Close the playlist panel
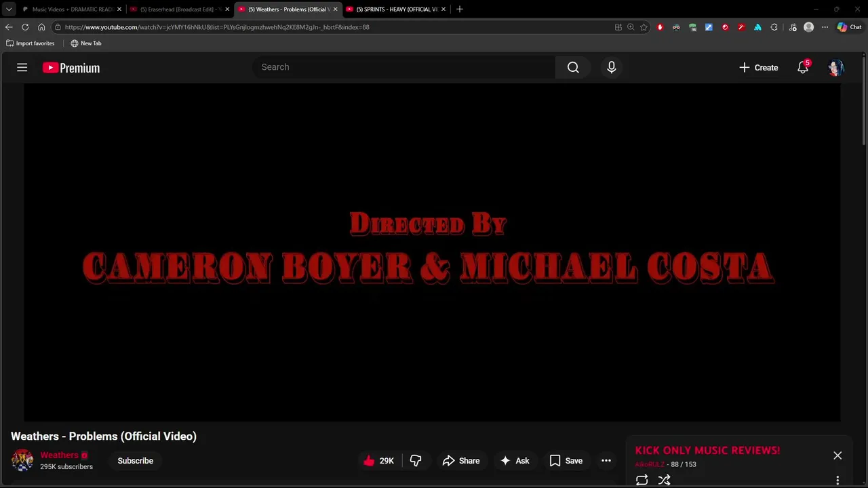The image size is (868, 488). point(837,455)
